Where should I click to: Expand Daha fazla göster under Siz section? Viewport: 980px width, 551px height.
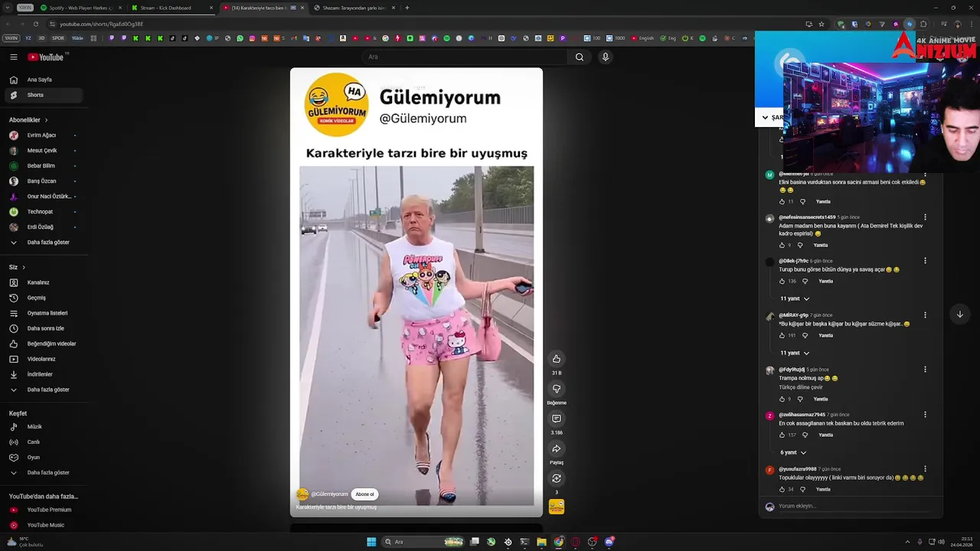pos(44,390)
